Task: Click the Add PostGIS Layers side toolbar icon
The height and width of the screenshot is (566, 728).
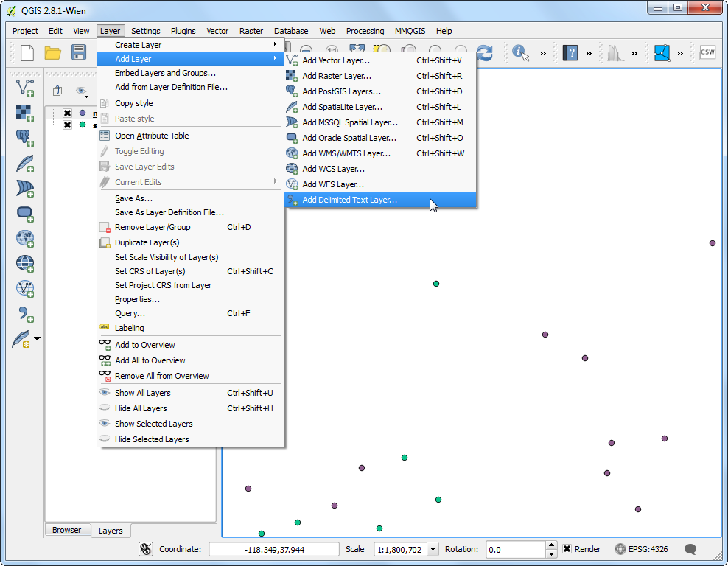Action: click(25, 138)
